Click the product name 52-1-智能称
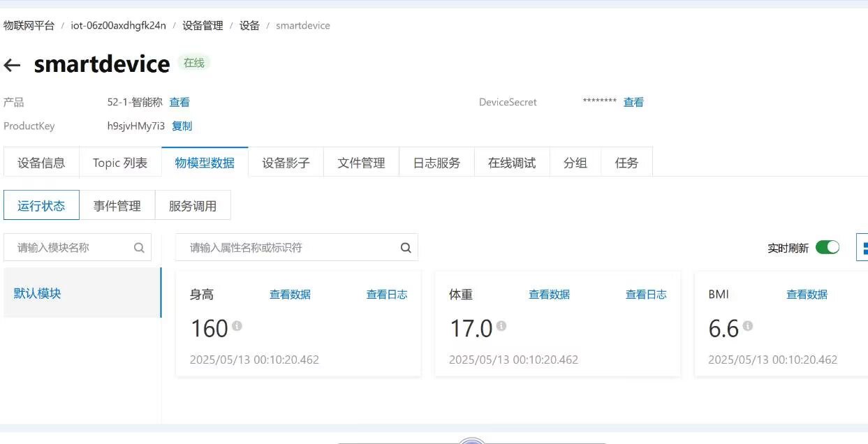 [135, 102]
